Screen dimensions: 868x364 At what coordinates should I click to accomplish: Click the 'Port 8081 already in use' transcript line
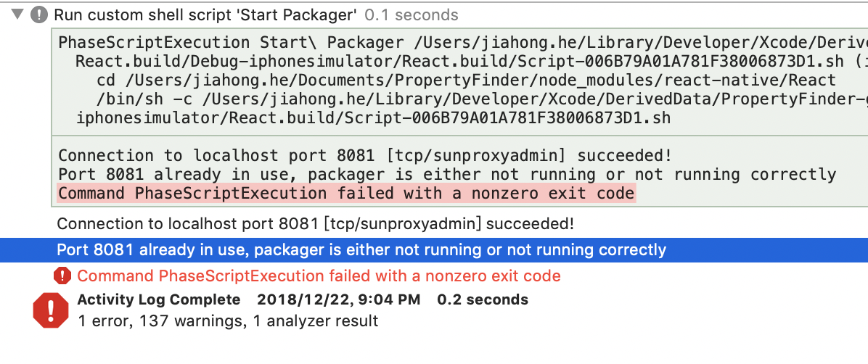[x=447, y=174]
